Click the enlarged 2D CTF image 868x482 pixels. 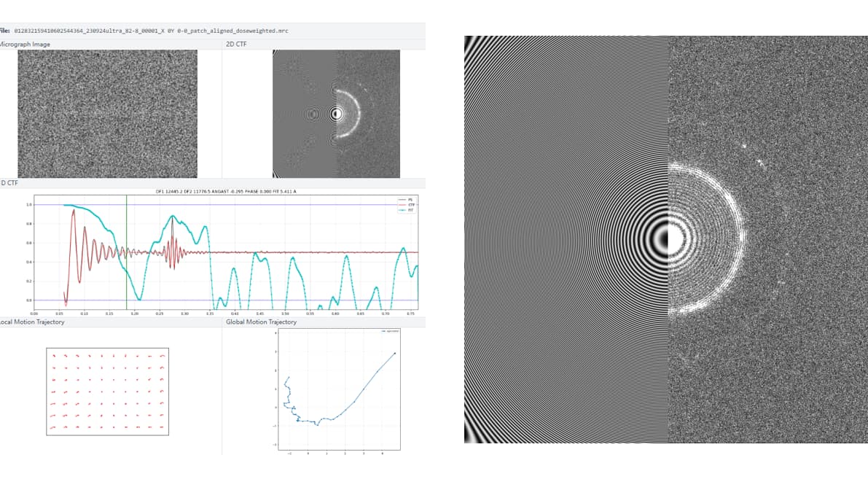click(x=666, y=239)
